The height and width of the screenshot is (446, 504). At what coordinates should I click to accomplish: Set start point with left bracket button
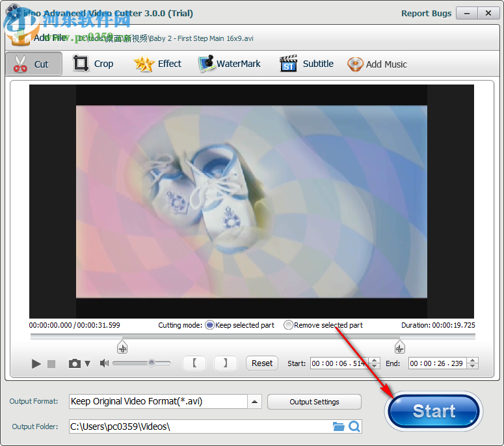coord(194,363)
